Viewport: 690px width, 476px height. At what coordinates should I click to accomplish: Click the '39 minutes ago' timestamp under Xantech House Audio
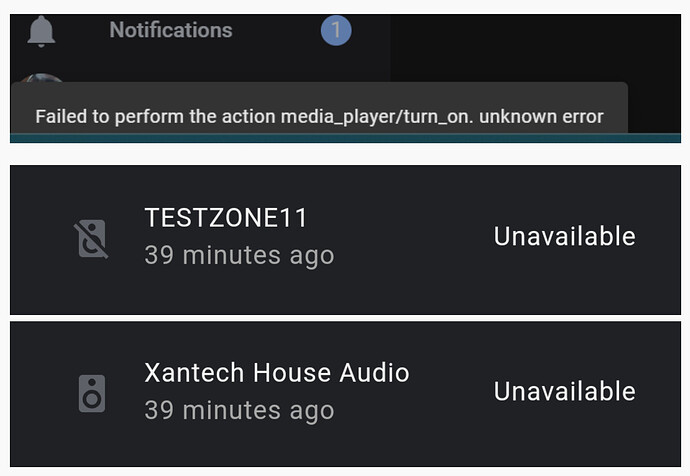pyautogui.click(x=238, y=410)
